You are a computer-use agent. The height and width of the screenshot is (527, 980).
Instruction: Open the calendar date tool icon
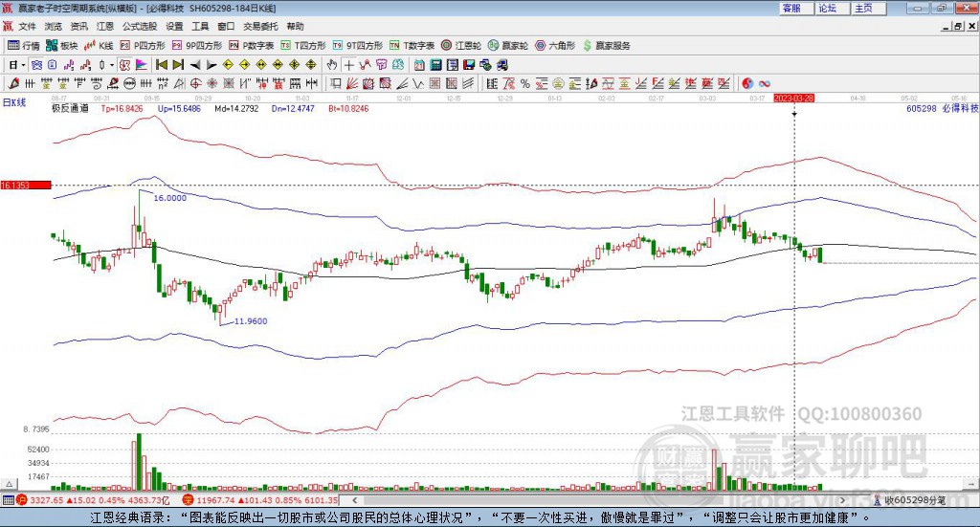tap(419, 65)
